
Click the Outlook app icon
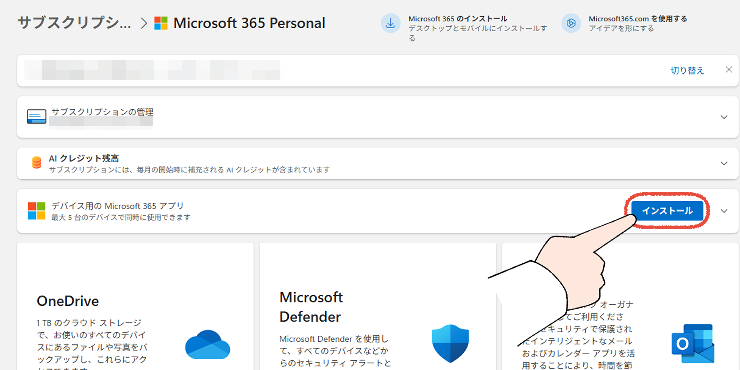(x=693, y=343)
